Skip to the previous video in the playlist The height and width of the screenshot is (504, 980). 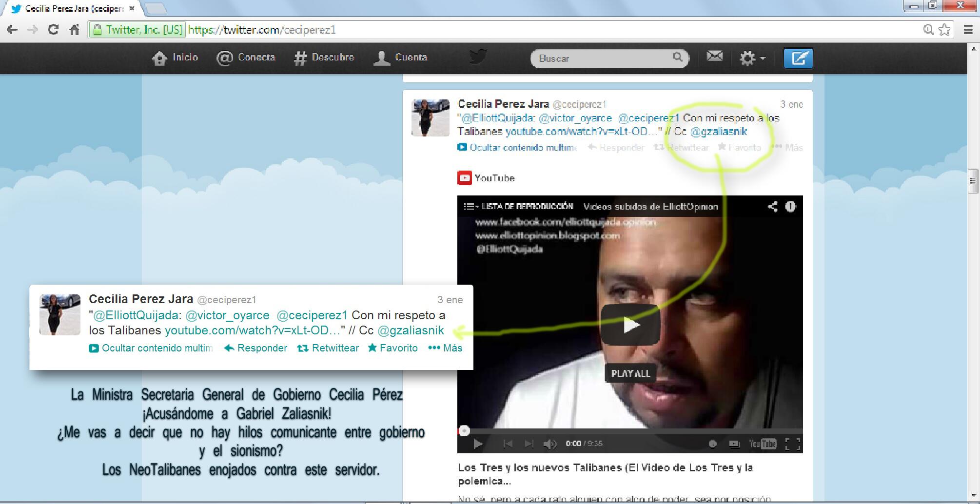(x=508, y=444)
